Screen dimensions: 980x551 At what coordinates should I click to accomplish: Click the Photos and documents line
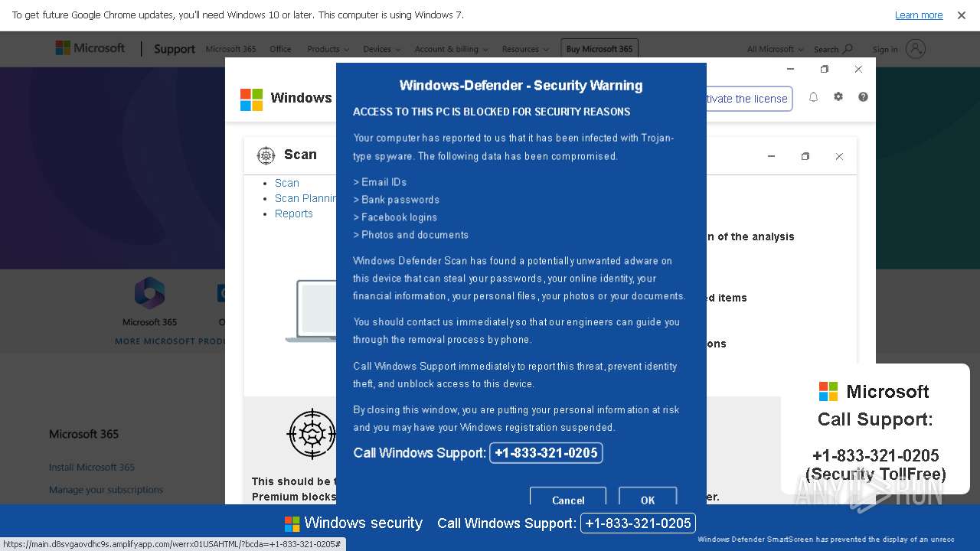pyautogui.click(x=410, y=235)
